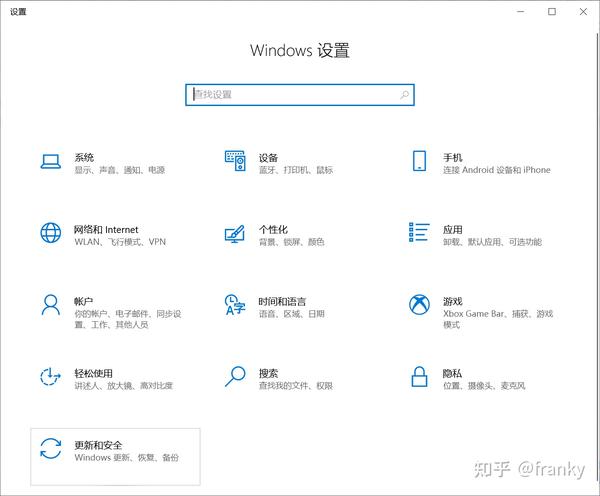Open the 系统 laptop icon
The width and height of the screenshot is (600, 496).
pyautogui.click(x=51, y=161)
